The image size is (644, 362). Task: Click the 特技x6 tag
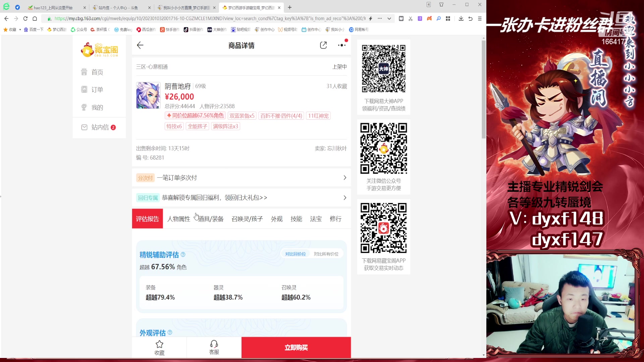coord(174,126)
